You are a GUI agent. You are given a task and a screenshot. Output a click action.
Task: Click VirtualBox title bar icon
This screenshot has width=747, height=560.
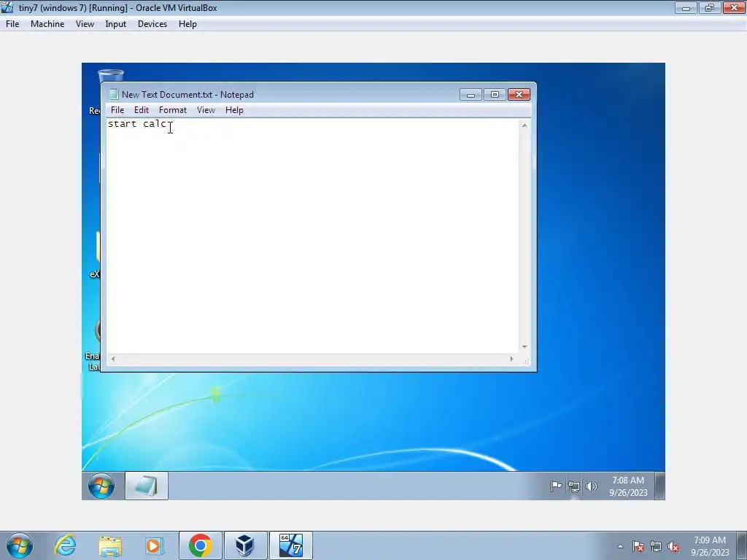click(x=7, y=7)
